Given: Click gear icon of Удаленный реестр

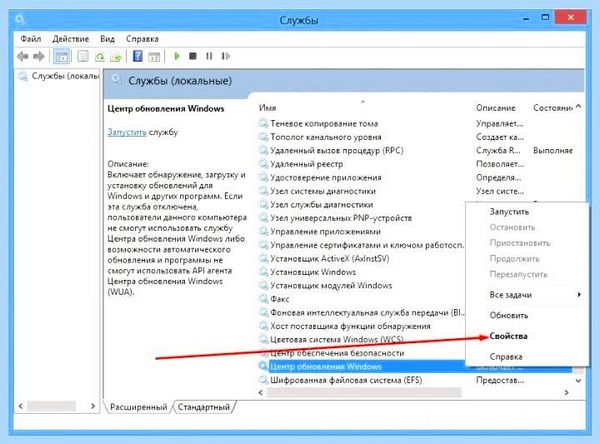Looking at the screenshot, I should point(263,164).
